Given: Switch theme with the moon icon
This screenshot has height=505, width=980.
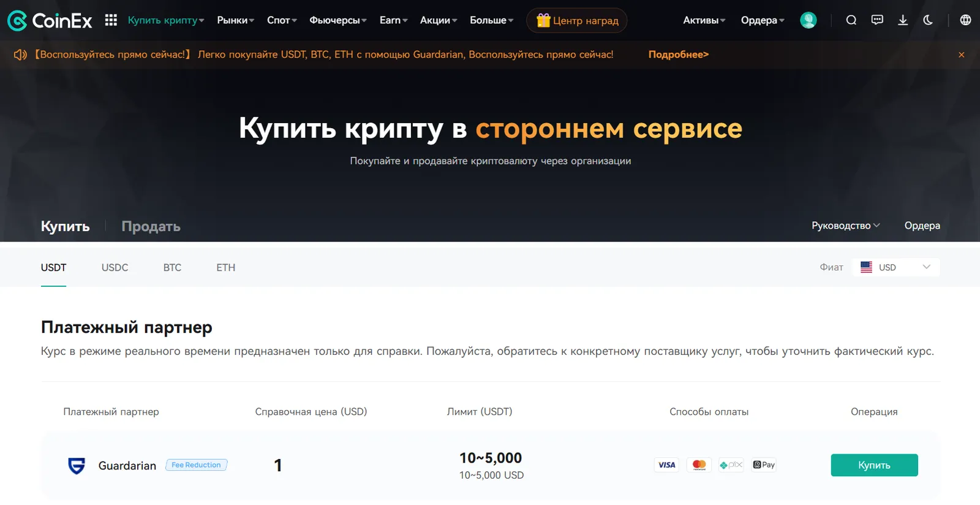Looking at the screenshot, I should pos(928,20).
